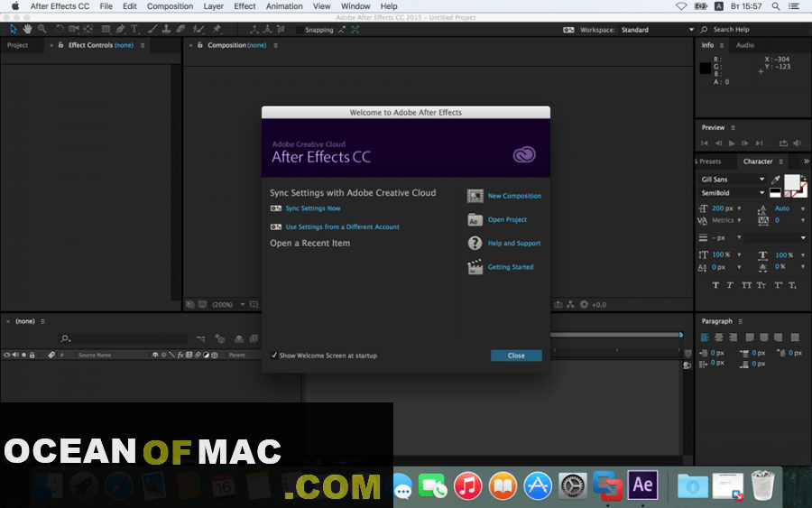Open the Gill Sans font family dropdown
The height and width of the screenshot is (508, 812).
(x=733, y=180)
